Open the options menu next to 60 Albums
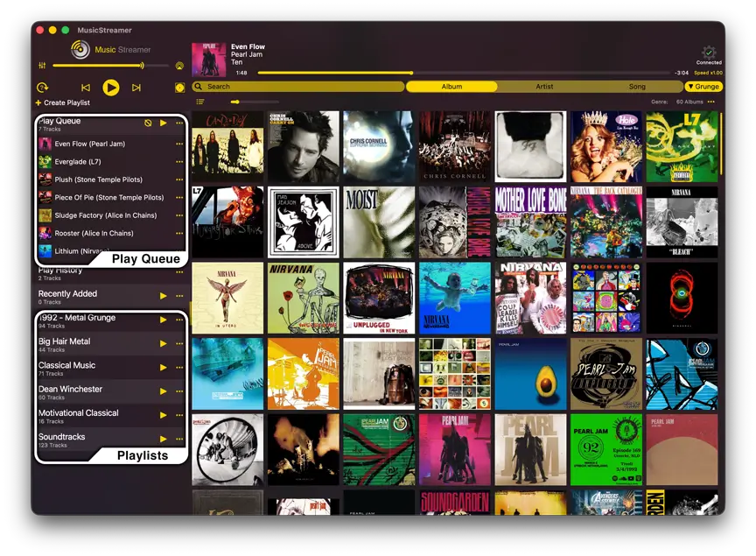756x556 pixels. (x=710, y=102)
